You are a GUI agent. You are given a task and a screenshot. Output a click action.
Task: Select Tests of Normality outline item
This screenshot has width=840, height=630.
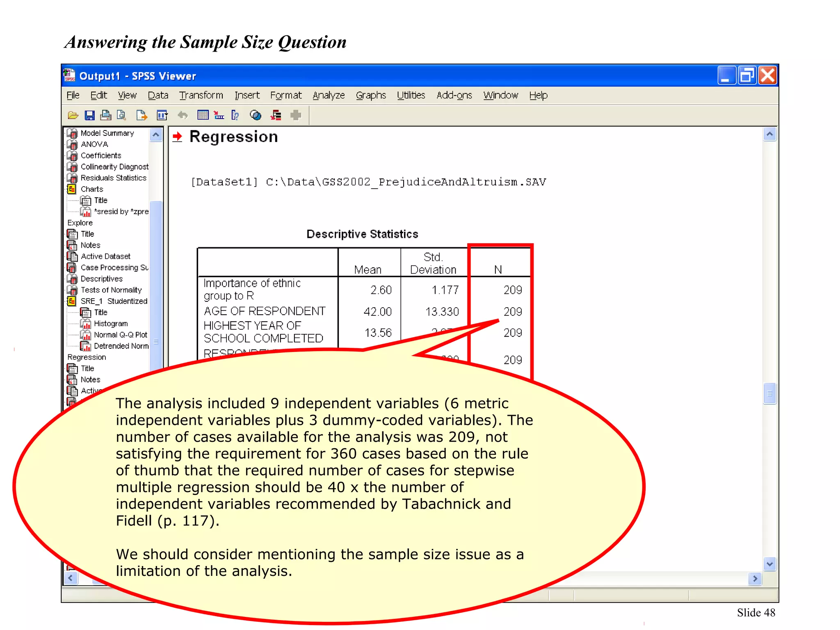(x=111, y=290)
